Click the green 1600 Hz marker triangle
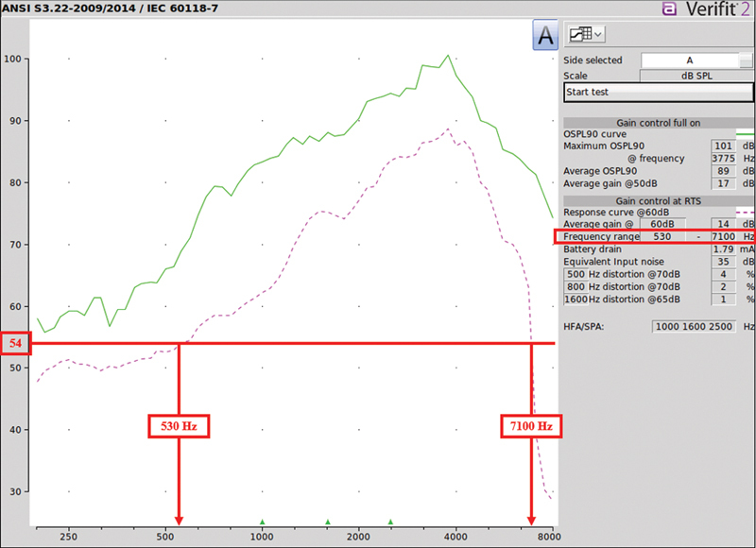 click(x=328, y=522)
